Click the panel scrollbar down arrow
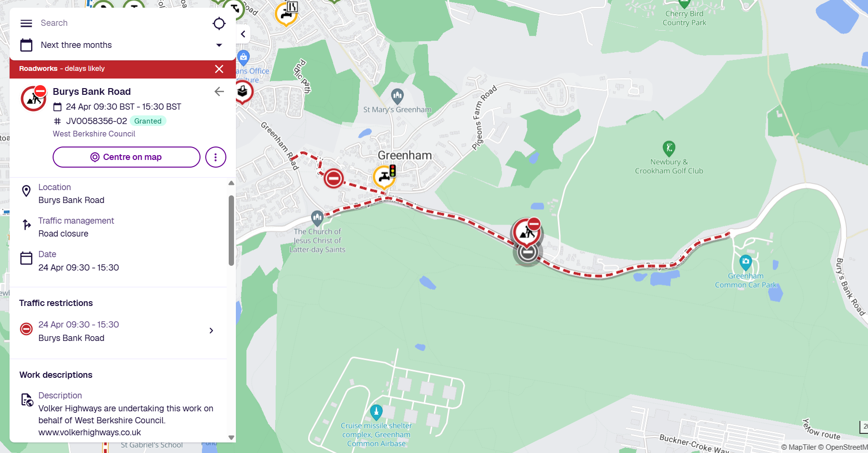 pos(231,437)
